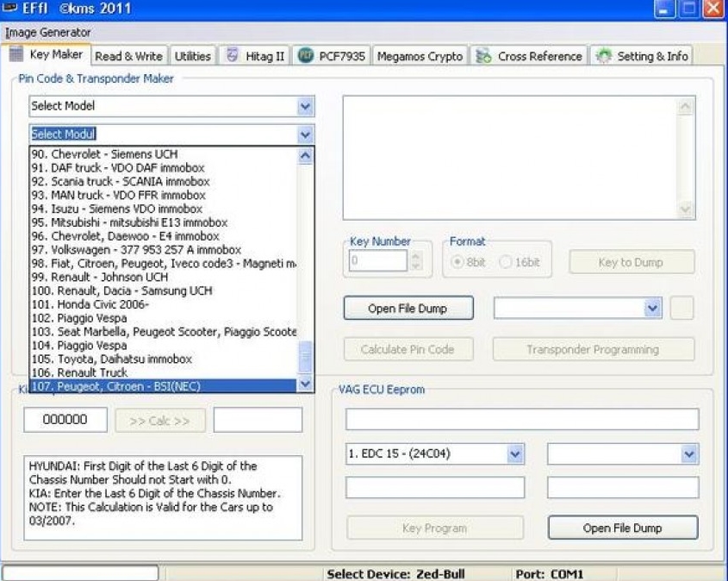Click the Key to Dump button

(632, 262)
